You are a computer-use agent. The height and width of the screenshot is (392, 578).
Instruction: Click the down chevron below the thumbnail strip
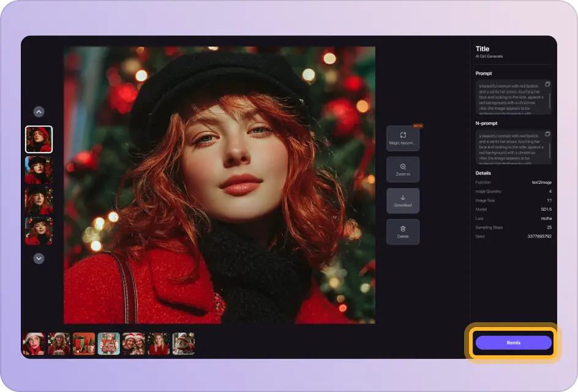click(39, 258)
